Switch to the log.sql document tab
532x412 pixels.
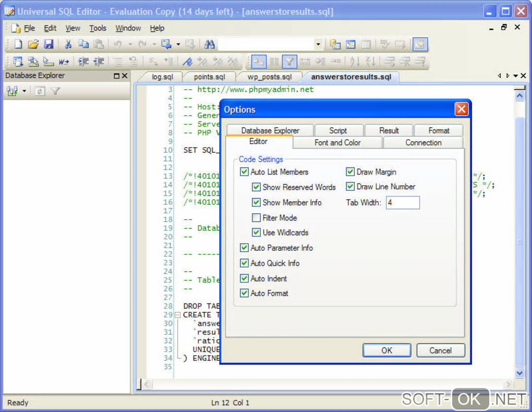(162, 77)
